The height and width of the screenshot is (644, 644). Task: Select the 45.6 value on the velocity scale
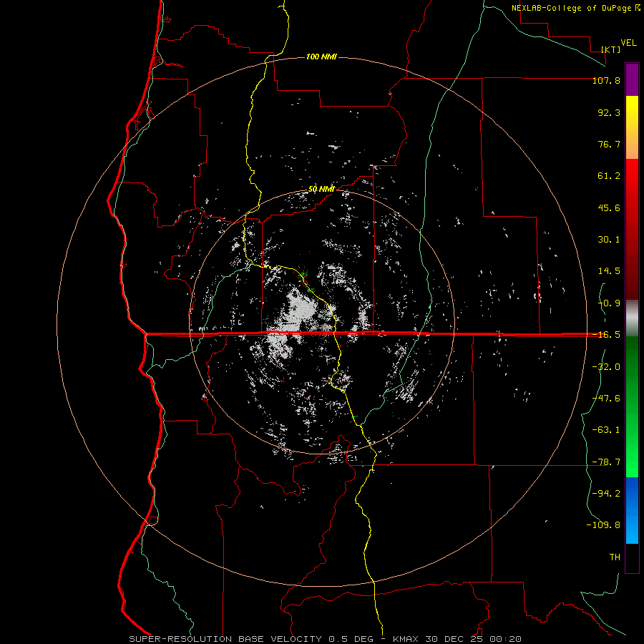[x=609, y=208]
